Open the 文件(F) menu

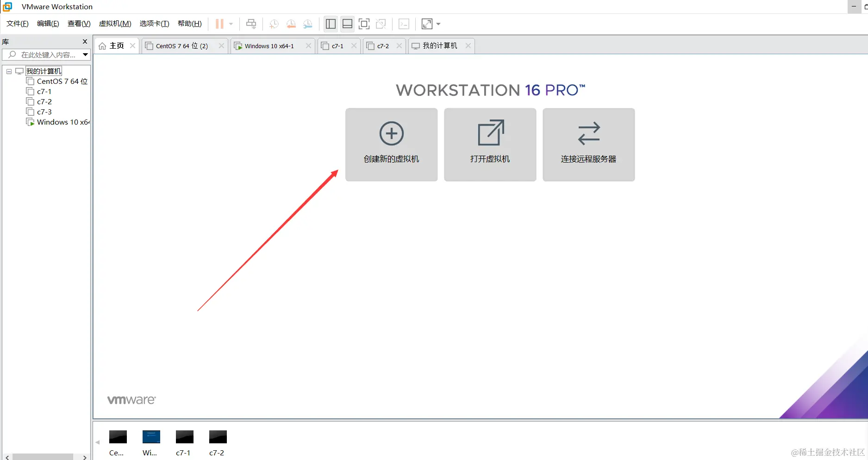(x=18, y=24)
